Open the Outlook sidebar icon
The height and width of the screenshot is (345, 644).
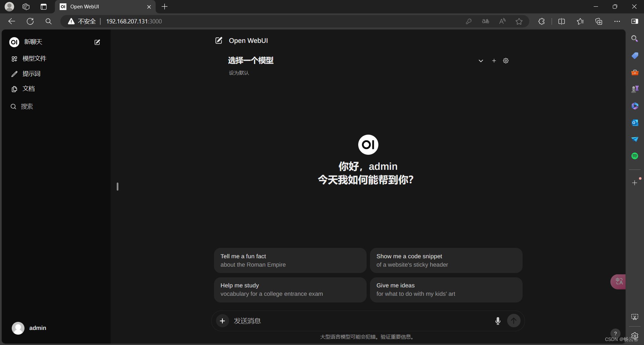click(x=635, y=123)
